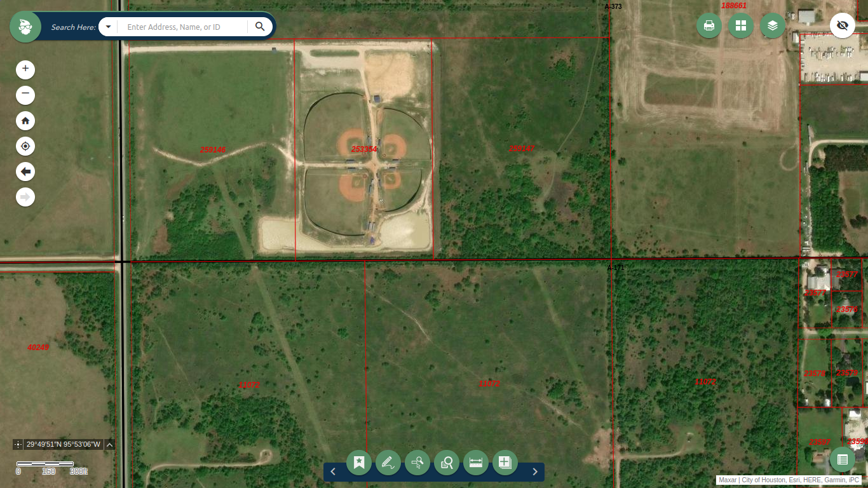Select parcel labeled 23579

click(x=847, y=373)
